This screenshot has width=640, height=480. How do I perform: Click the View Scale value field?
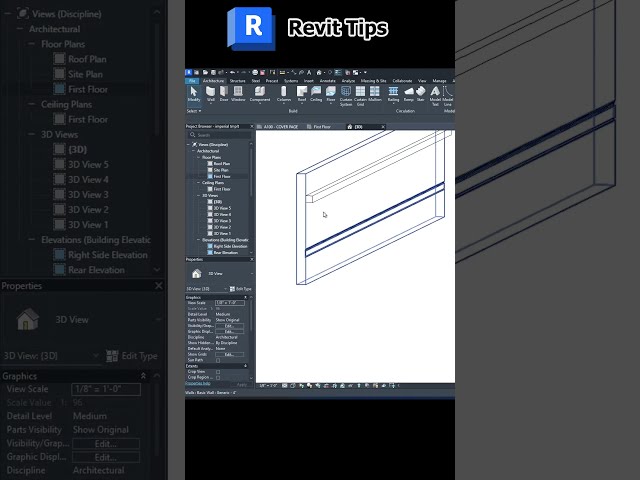(230, 303)
